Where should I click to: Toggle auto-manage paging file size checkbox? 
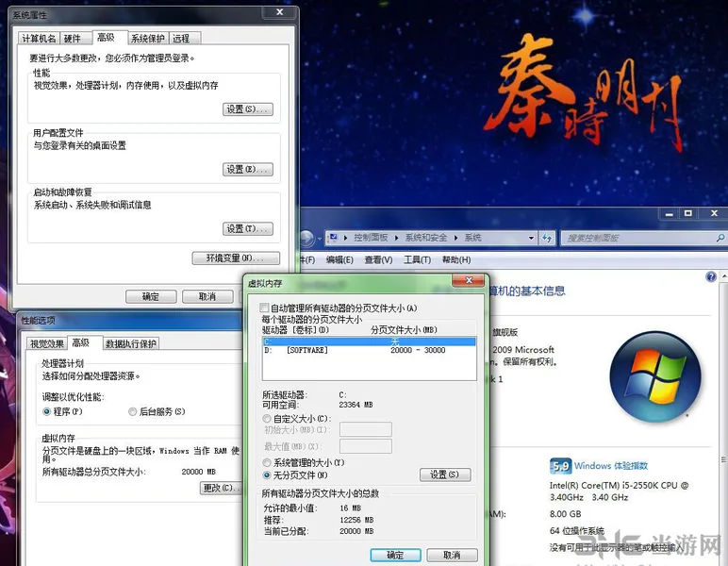tap(264, 308)
